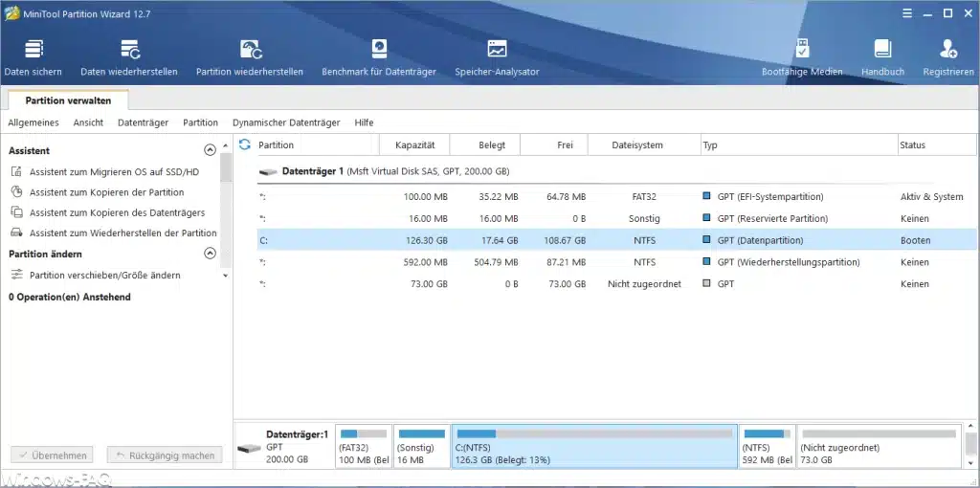
Task: Click the 504.79 MB Belegt value
Action: pos(496,262)
